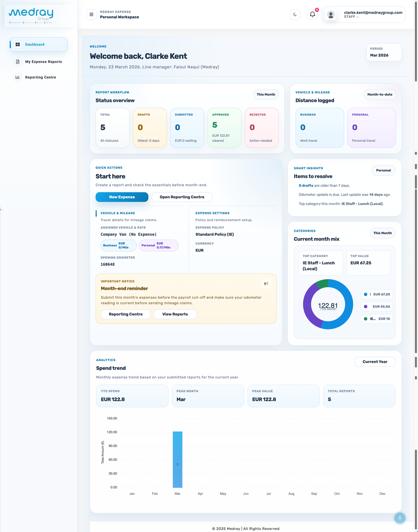Click the Medray Group logo
The image size is (418, 532).
[31, 14]
